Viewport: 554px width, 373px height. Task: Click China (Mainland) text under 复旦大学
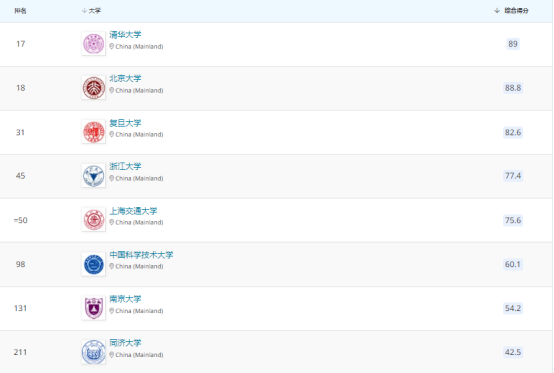click(139, 134)
